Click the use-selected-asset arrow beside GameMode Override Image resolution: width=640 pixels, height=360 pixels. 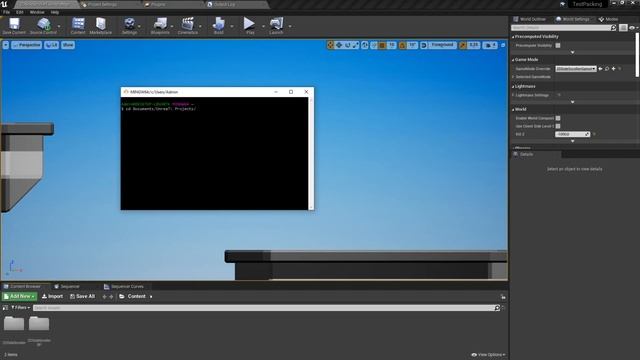tap(600, 69)
